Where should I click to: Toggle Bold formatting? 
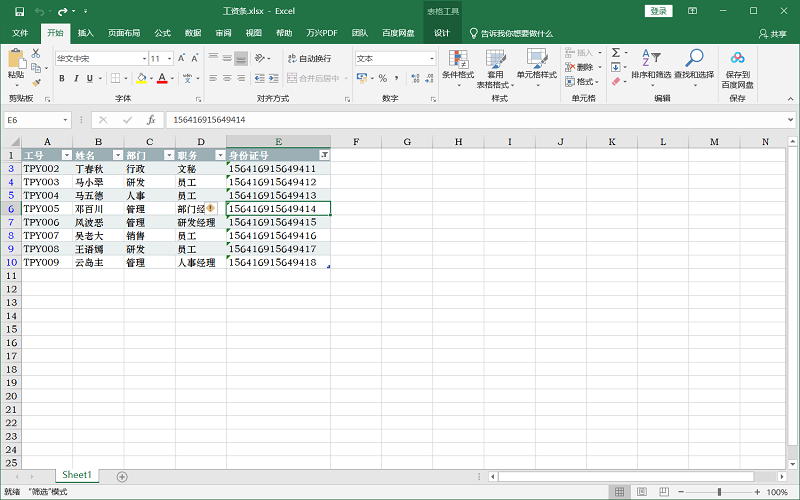coord(61,78)
